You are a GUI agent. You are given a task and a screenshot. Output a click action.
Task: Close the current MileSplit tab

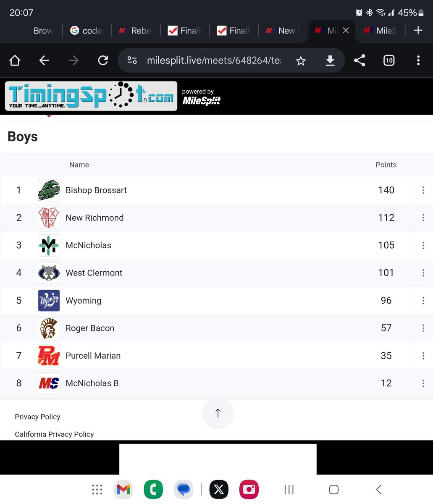click(346, 30)
